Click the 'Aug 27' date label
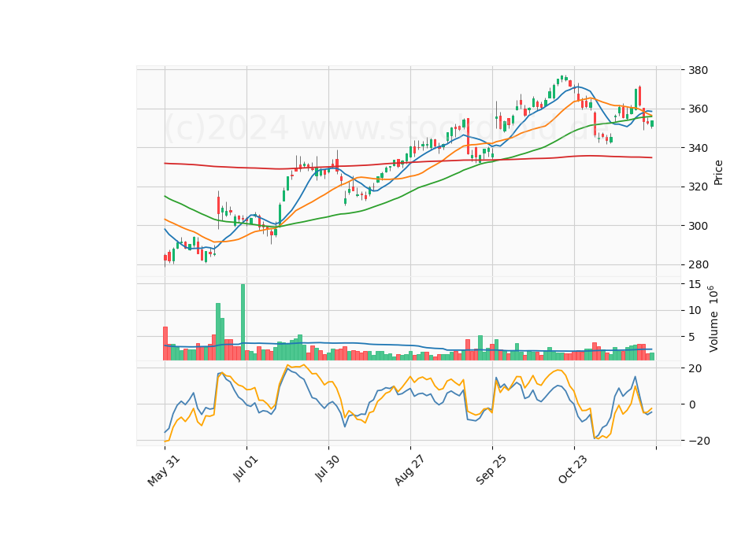 click(x=409, y=471)
